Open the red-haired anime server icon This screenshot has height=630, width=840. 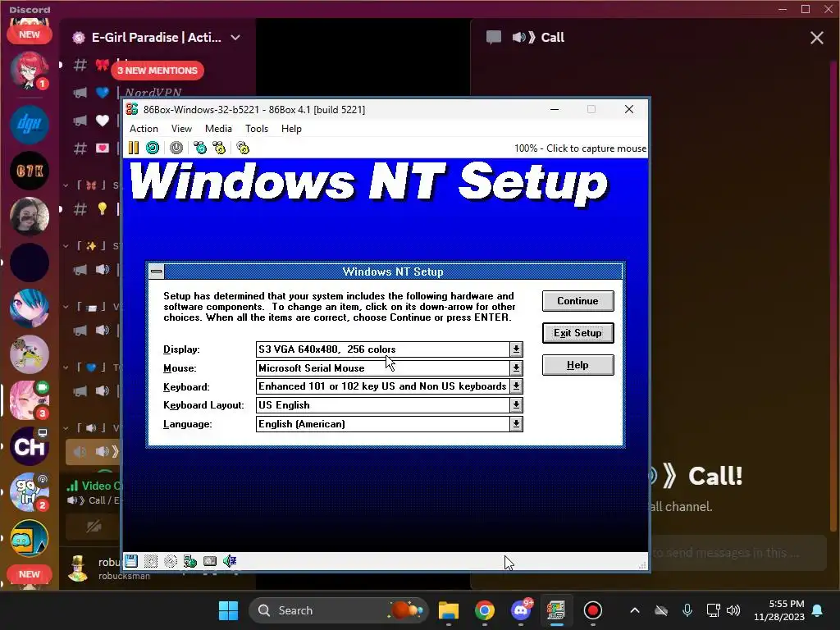coord(30,71)
